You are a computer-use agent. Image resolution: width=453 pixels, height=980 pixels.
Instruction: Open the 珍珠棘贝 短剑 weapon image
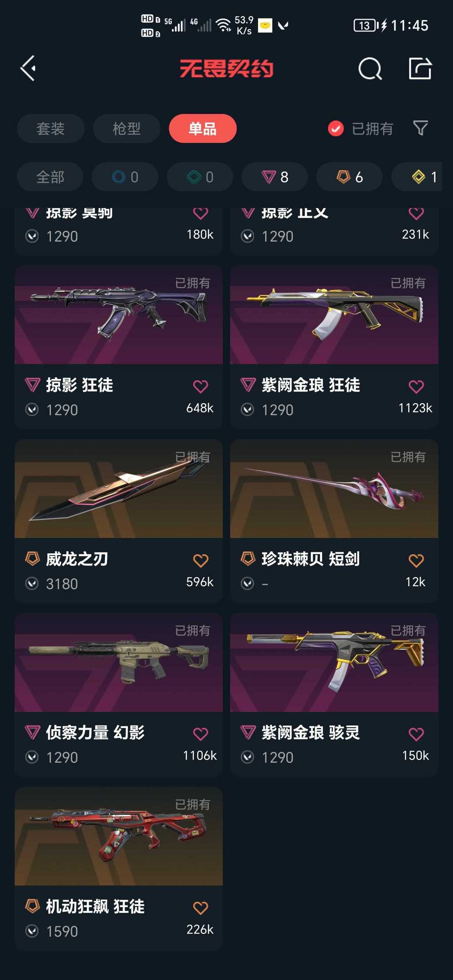(x=334, y=489)
